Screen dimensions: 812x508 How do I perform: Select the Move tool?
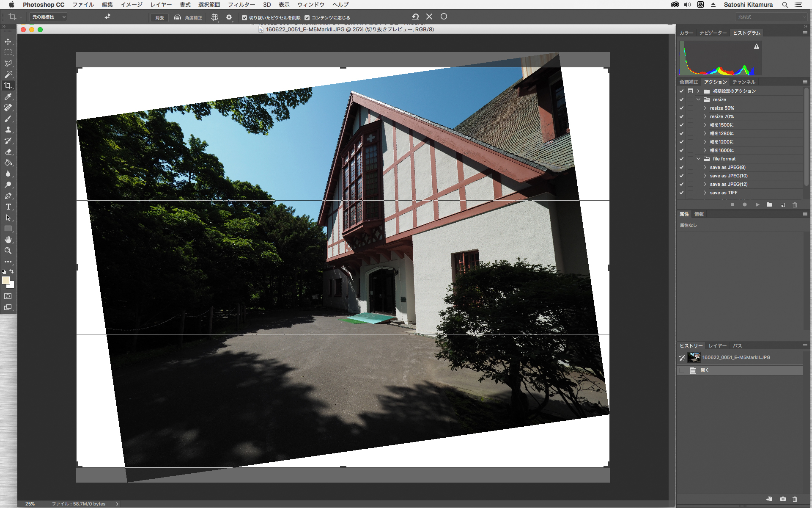pos(8,41)
